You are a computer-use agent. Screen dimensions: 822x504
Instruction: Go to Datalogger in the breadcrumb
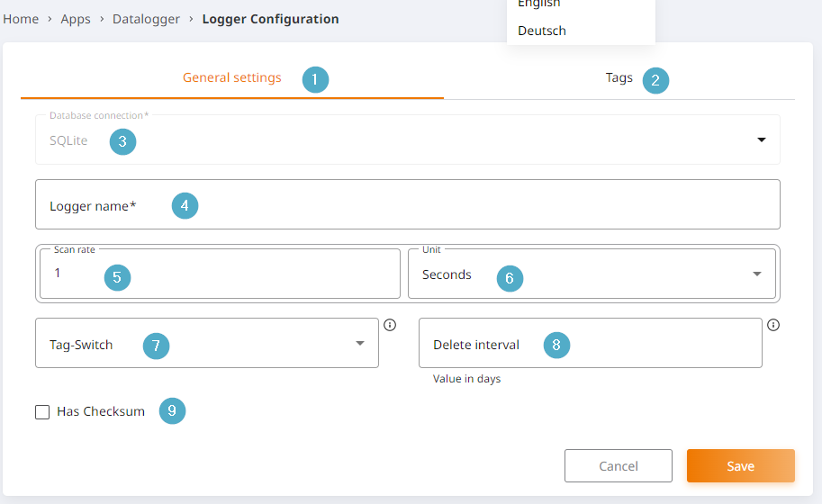(x=146, y=20)
